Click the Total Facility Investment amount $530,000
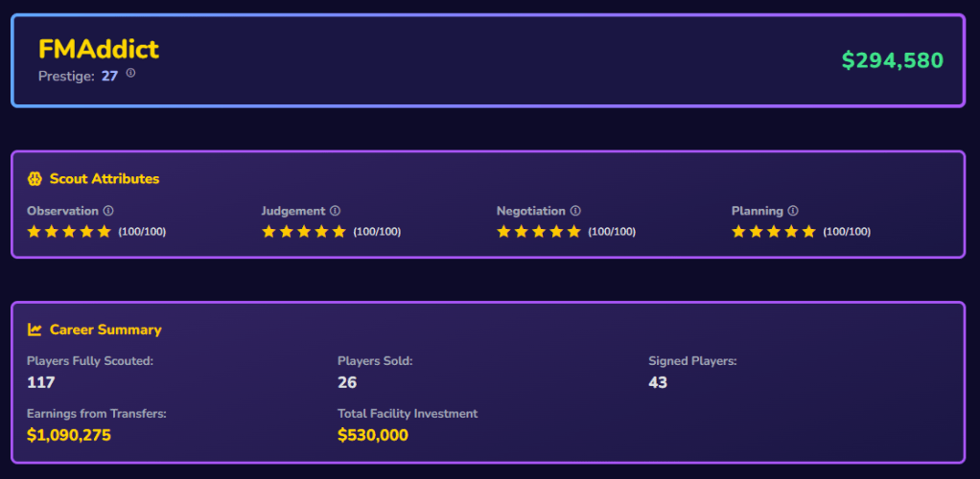This screenshot has width=980, height=479. (x=373, y=435)
